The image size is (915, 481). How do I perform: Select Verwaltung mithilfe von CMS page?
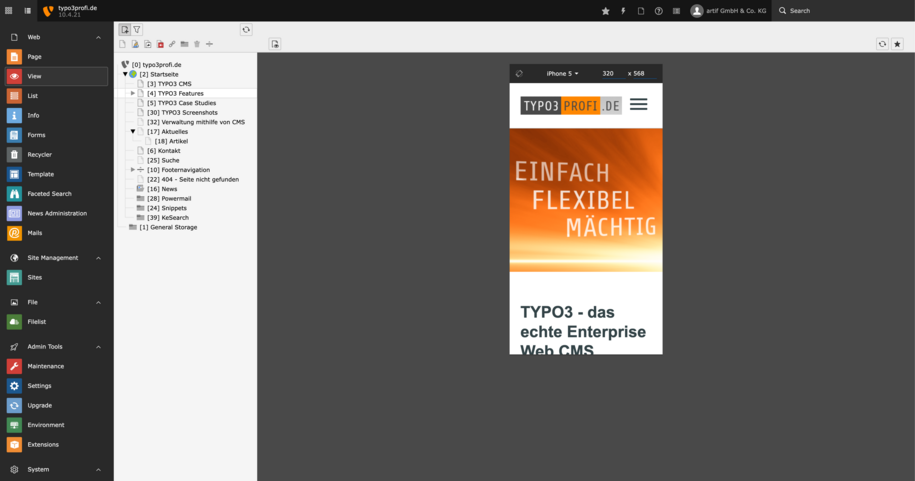[x=196, y=122]
